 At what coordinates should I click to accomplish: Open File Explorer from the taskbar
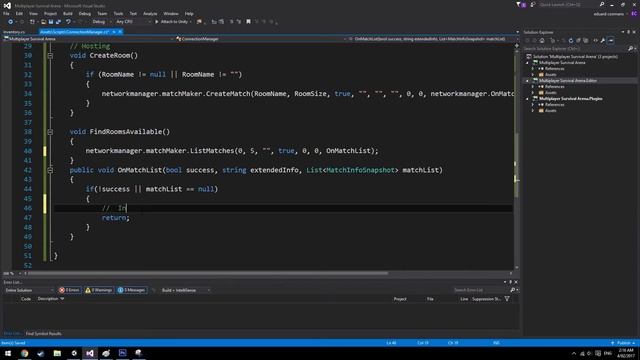click(x=57, y=353)
